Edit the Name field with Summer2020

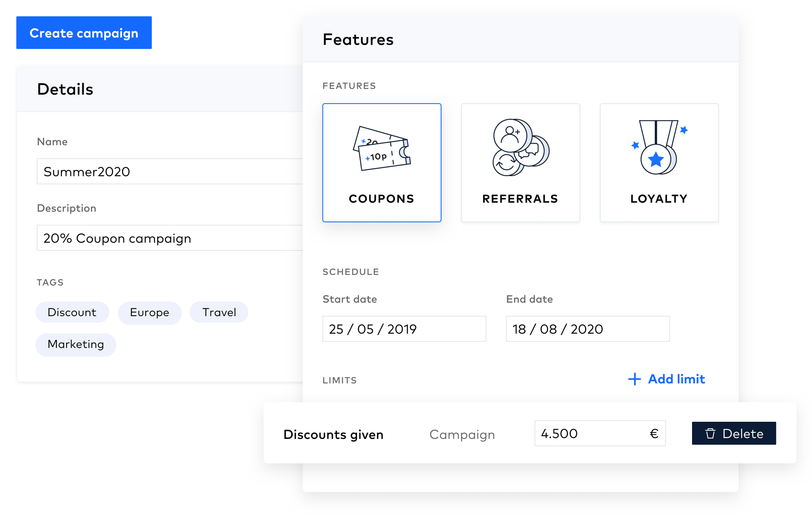(x=170, y=171)
